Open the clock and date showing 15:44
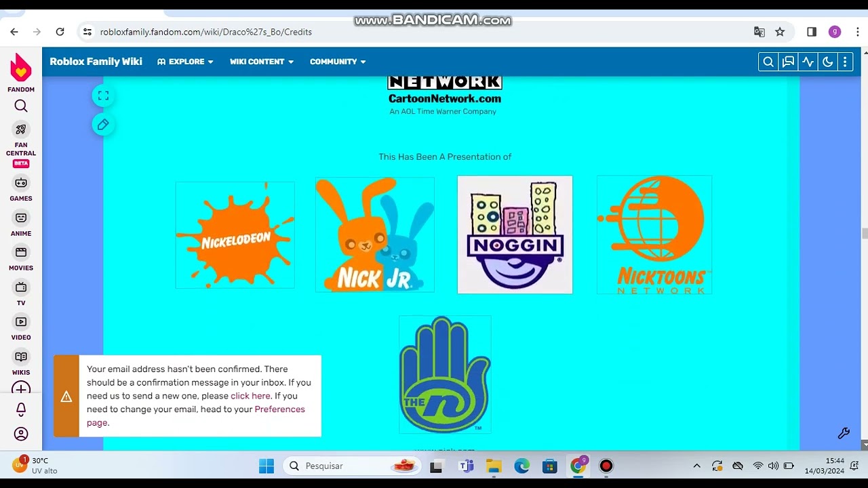 click(x=824, y=466)
